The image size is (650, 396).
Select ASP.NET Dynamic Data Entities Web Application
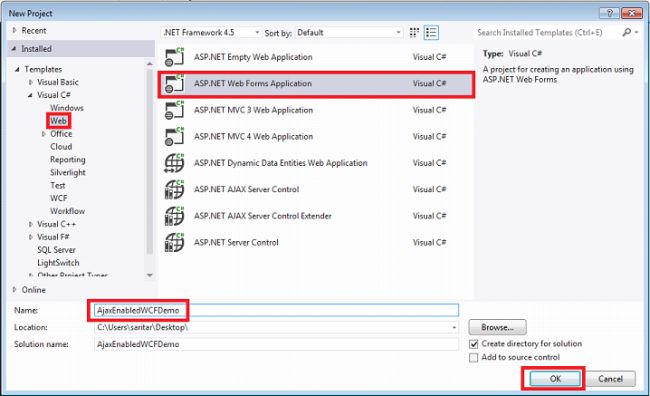click(x=281, y=163)
